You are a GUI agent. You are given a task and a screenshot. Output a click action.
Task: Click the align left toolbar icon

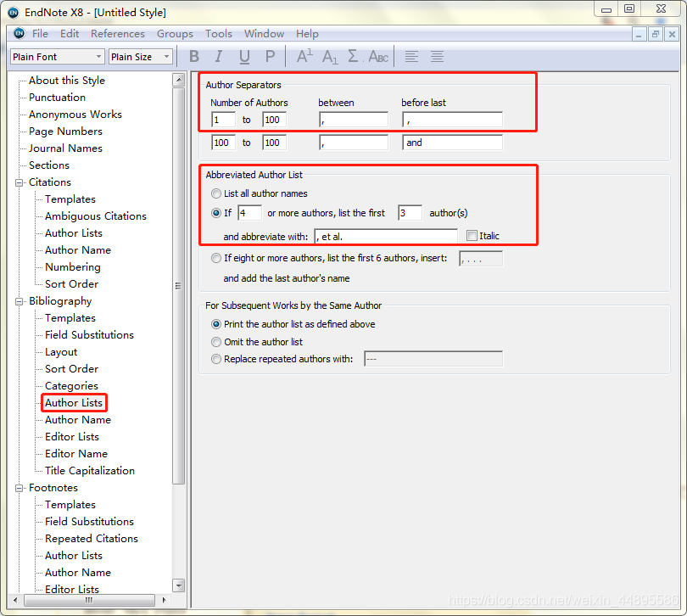click(x=411, y=57)
